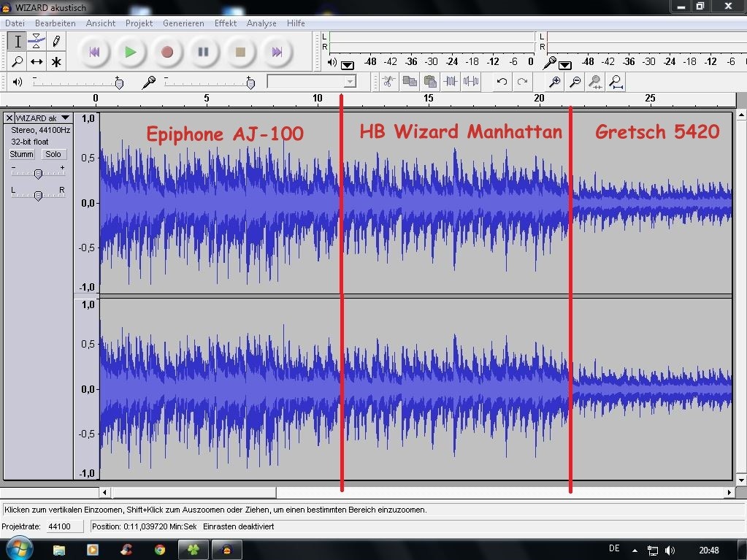
Task: Click horizontal scrollbar left arrow
Action: [105, 492]
